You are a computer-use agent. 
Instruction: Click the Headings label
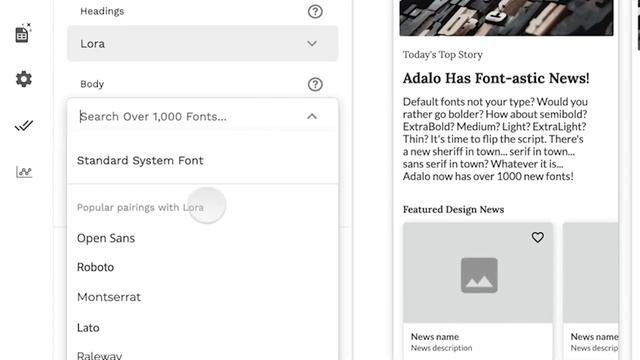(102, 11)
